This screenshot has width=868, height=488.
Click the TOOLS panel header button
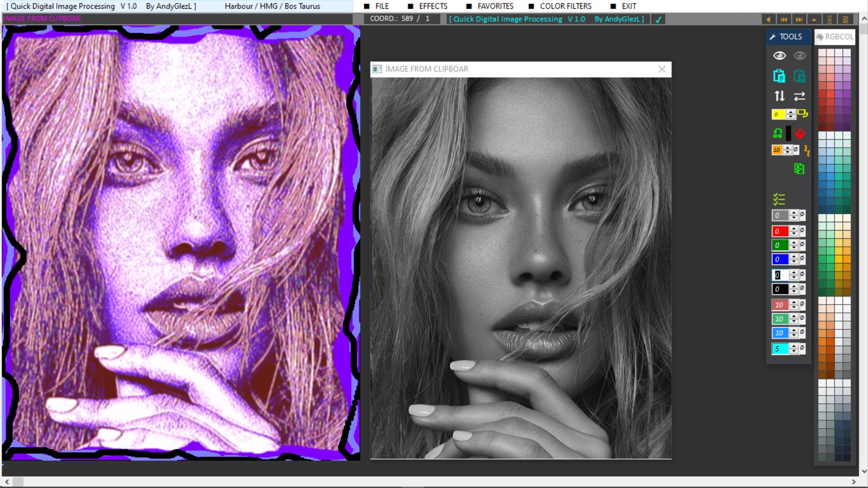coord(786,37)
